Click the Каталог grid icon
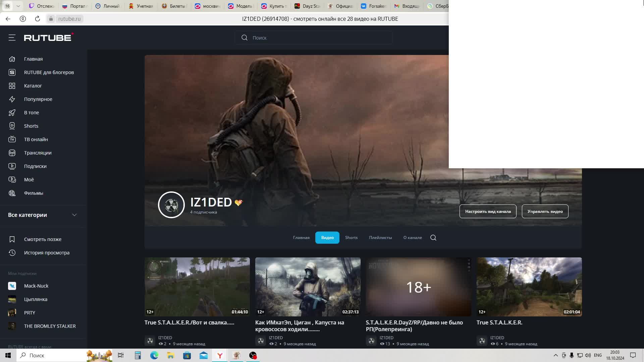The height and width of the screenshot is (362, 644). coord(12,86)
